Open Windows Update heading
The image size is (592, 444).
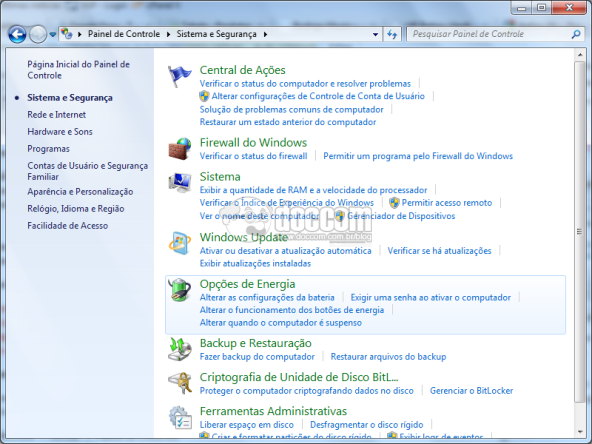[244, 237]
